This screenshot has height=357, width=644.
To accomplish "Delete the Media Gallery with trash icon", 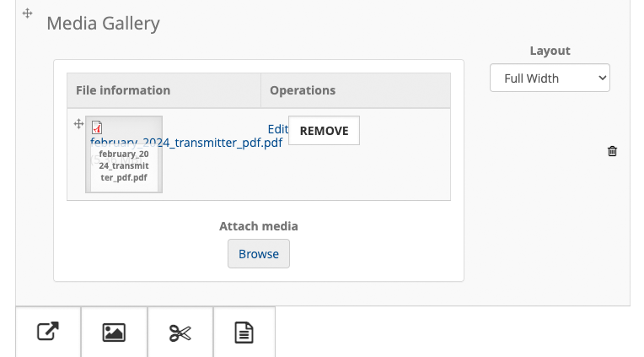I will (x=612, y=151).
